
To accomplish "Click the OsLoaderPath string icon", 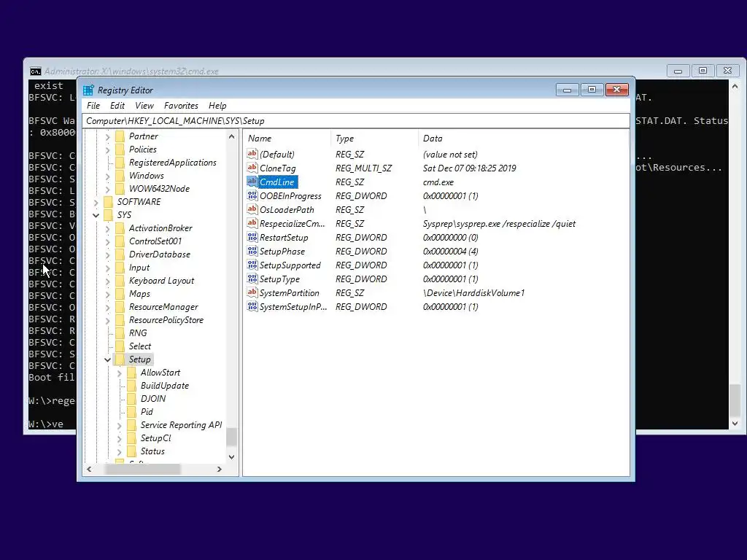I will (252, 209).
